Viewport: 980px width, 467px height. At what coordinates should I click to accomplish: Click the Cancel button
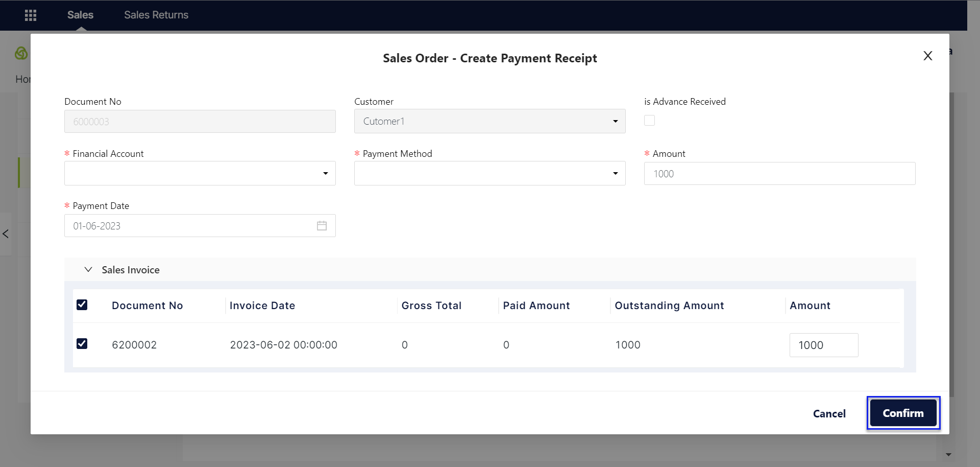click(829, 414)
